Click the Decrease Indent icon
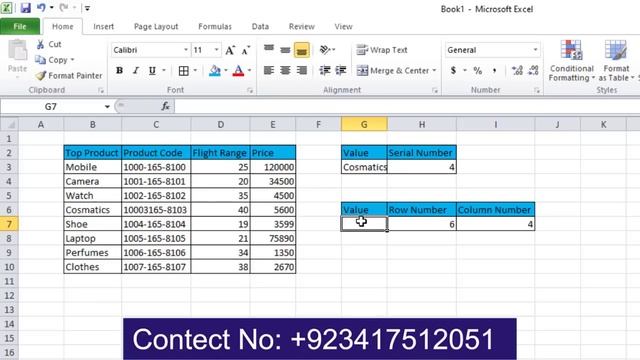Viewport: 640px width, 360px height. point(325,71)
